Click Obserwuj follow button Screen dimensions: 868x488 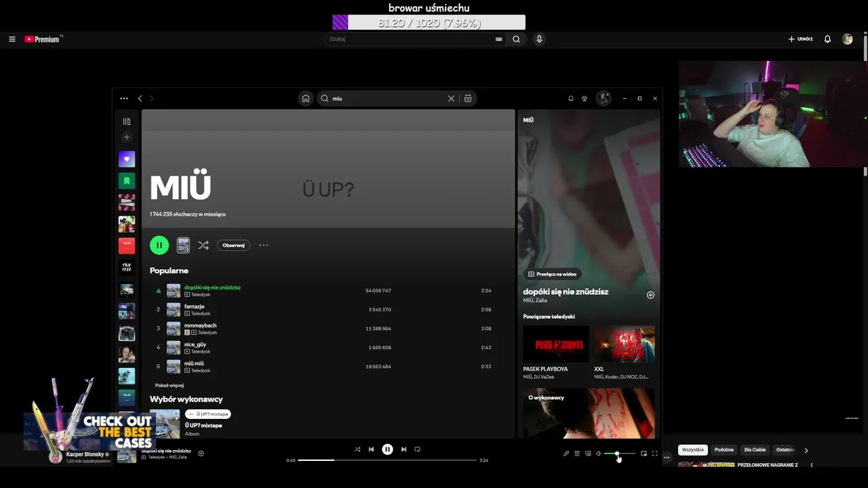pos(233,245)
